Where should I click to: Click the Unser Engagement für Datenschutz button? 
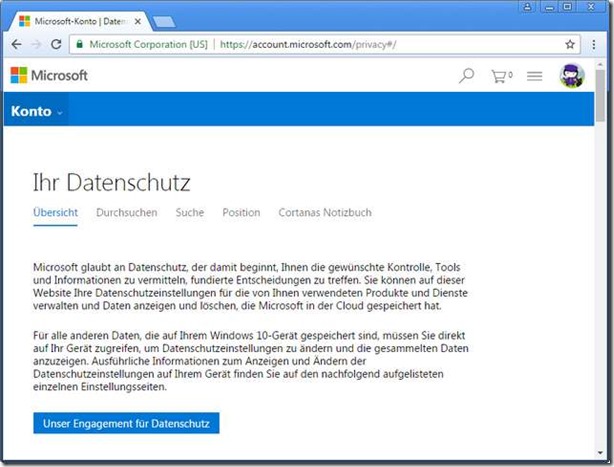click(x=126, y=423)
